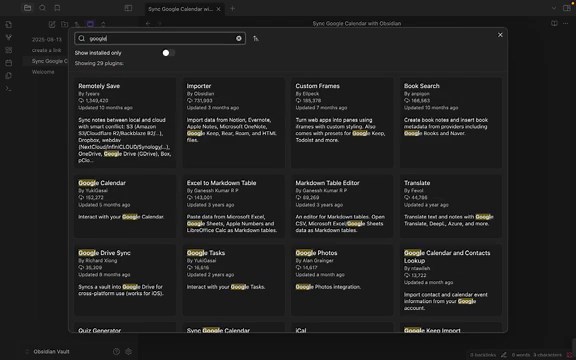576x360 pixels.
Task: Open the 'create a link' note
Action: [x=46, y=50]
